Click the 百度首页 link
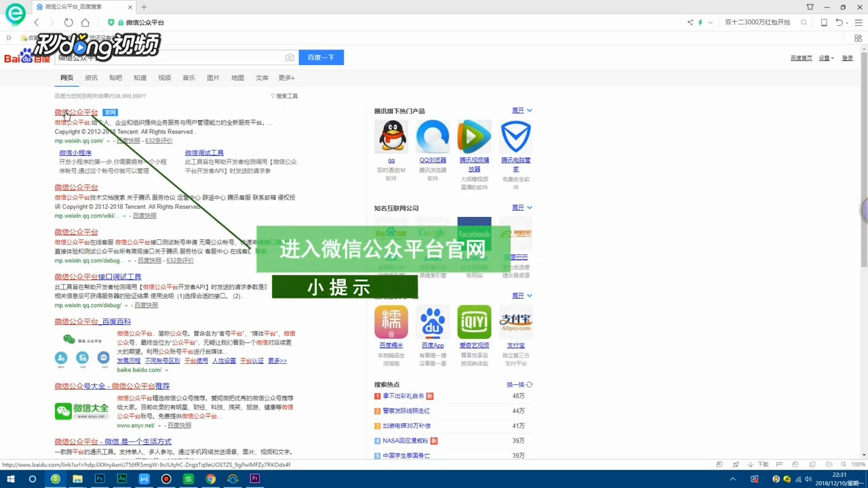The width and height of the screenshot is (868, 488). click(801, 58)
